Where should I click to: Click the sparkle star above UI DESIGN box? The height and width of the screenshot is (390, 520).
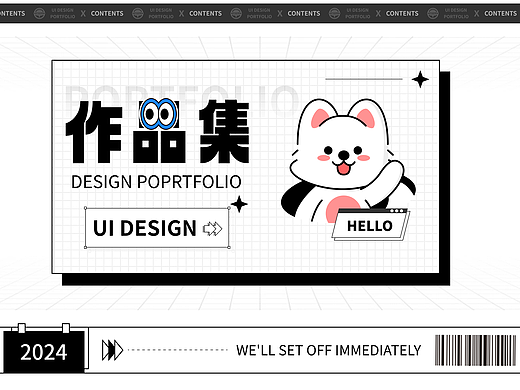239,204
